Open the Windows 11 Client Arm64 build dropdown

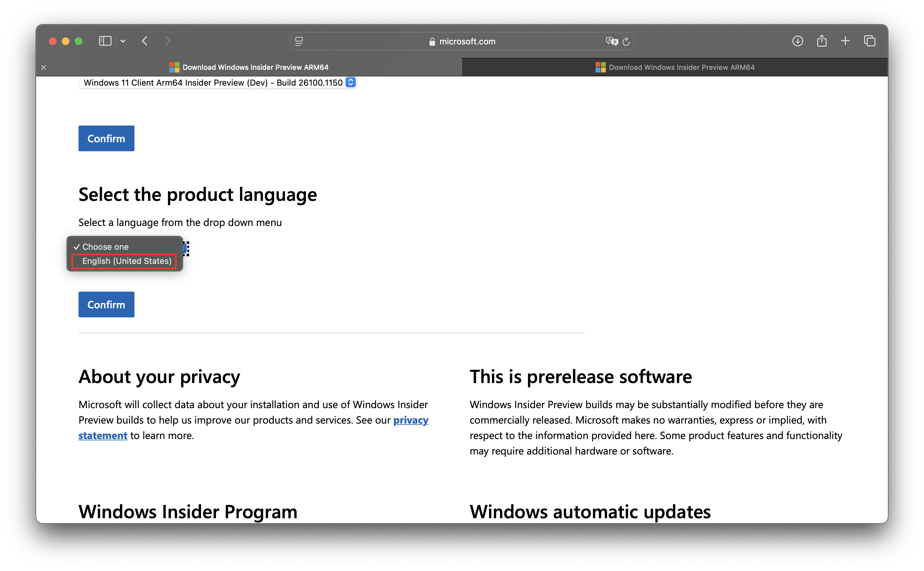(217, 82)
